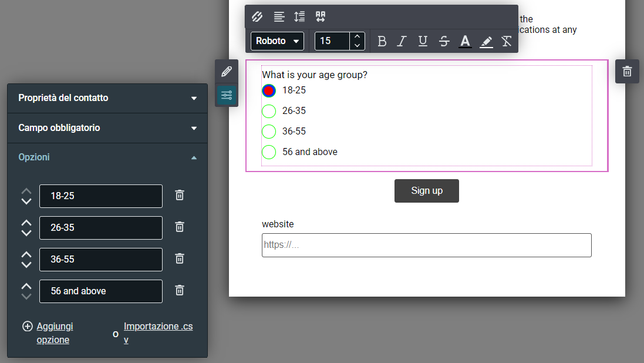Edit the 36-55 option text field
644x363 pixels.
(x=101, y=260)
